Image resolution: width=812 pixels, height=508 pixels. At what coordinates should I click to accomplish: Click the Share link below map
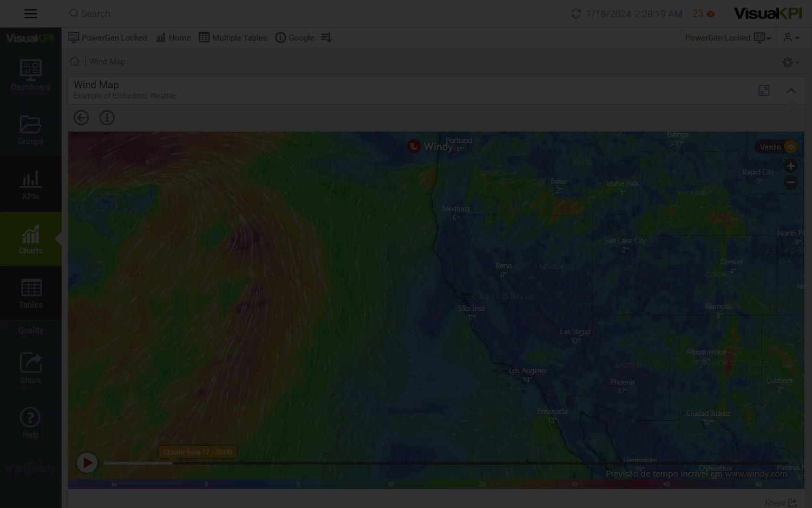tap(780, 503)
